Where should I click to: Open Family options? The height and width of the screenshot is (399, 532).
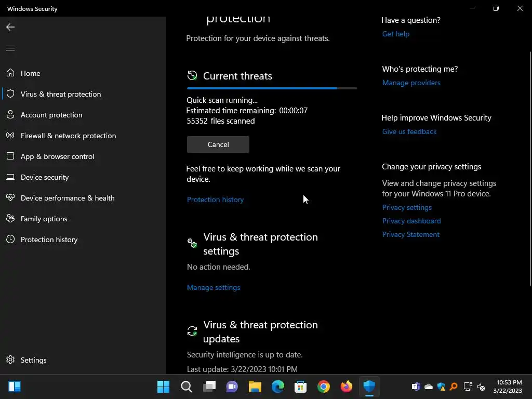[83, 219]
